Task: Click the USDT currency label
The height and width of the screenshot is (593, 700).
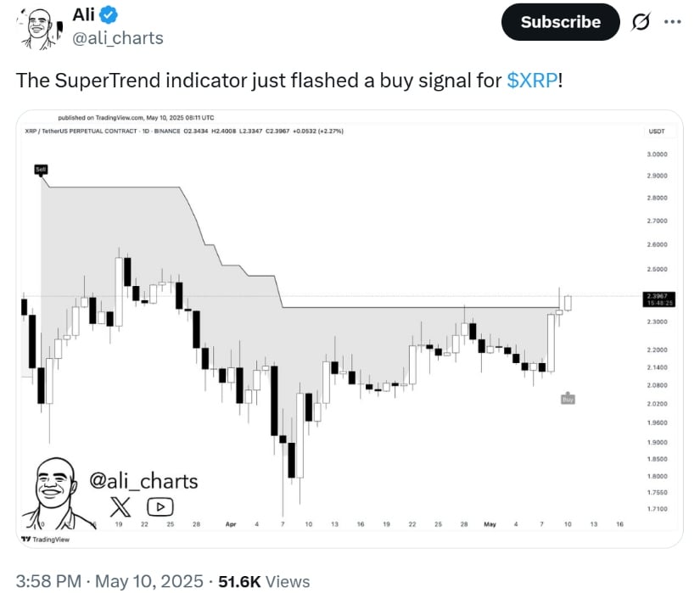Action: (656, 131)
